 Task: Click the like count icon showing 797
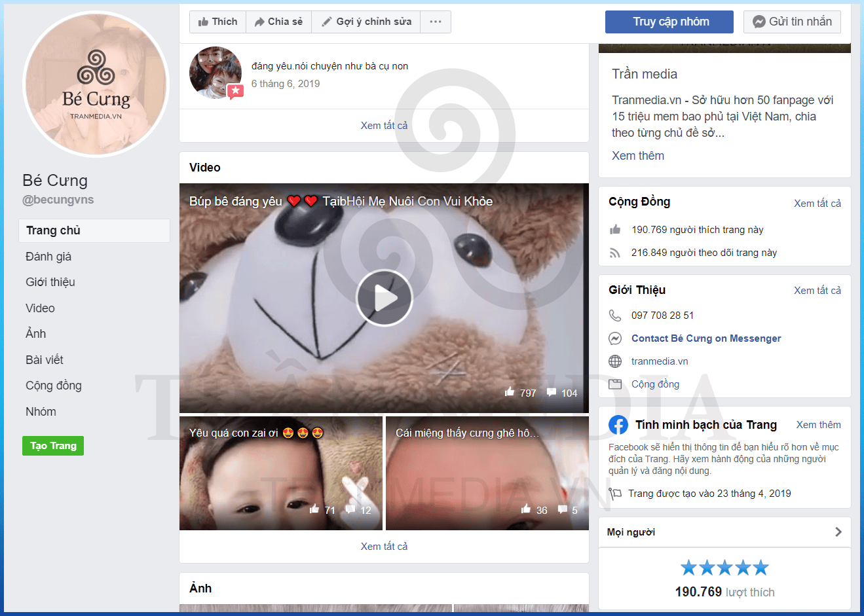click(x=510, y=392)
